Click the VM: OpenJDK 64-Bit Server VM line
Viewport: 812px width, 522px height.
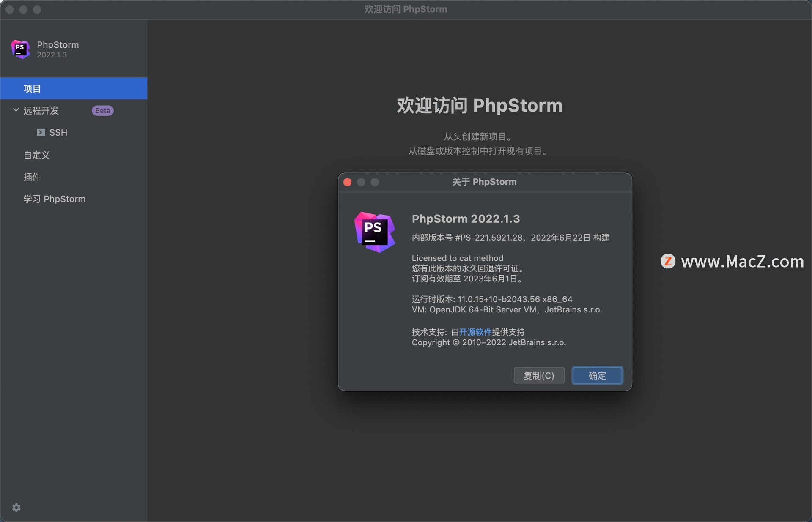point(507,309)
